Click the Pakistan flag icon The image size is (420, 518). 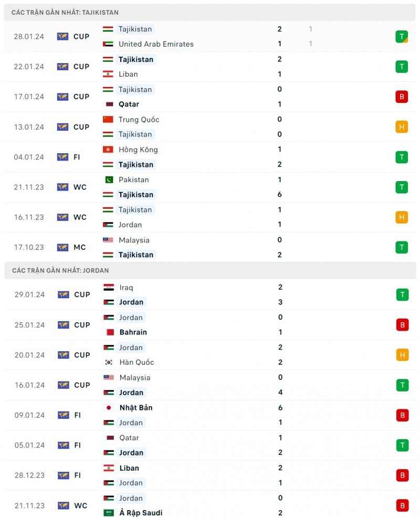coord(109,179)
